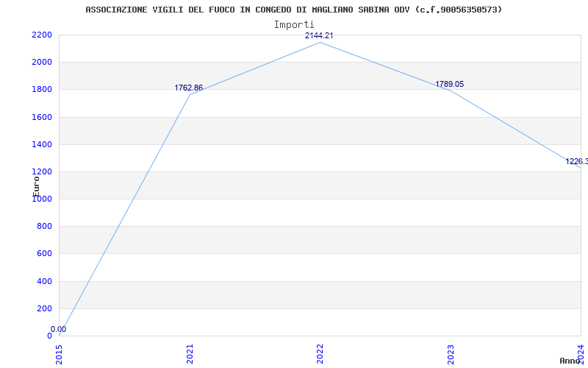Click the 600 y-axis tick label

[44, 254]
